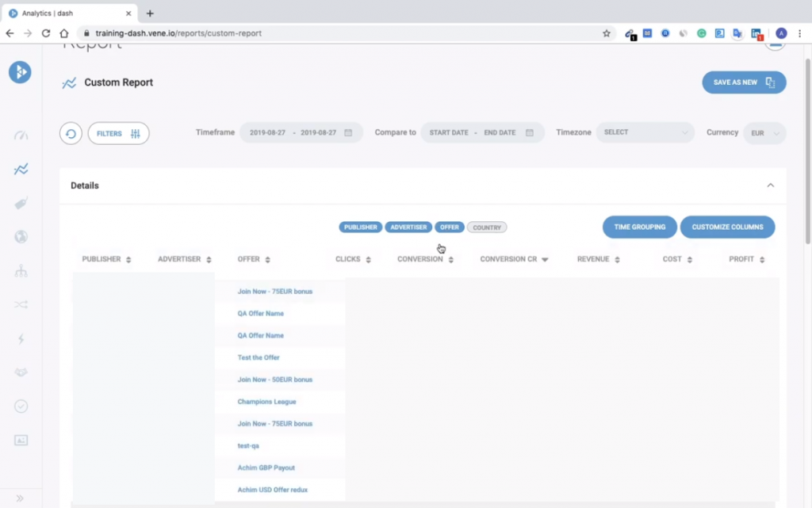This screenshot has height=508, width=812.
Task: Open the Timeframe calendar icon
Action: pyautogui.click(x=349, y=132)
